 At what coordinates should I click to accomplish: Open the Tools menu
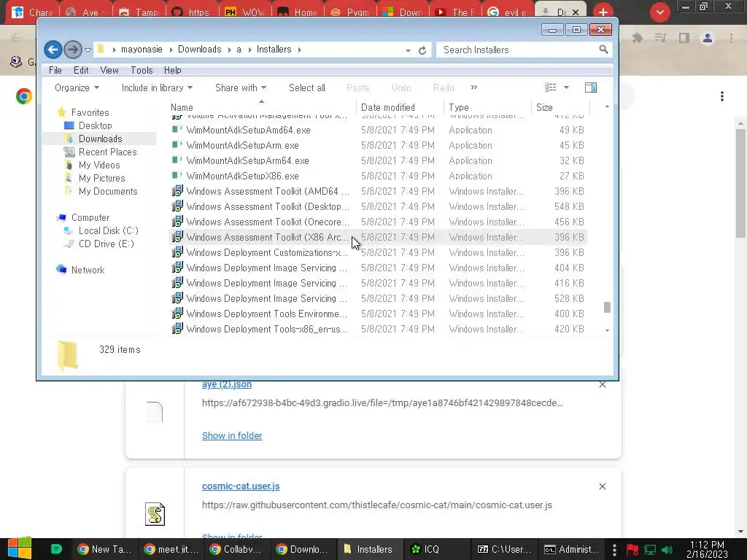click(x=142, y=70)
